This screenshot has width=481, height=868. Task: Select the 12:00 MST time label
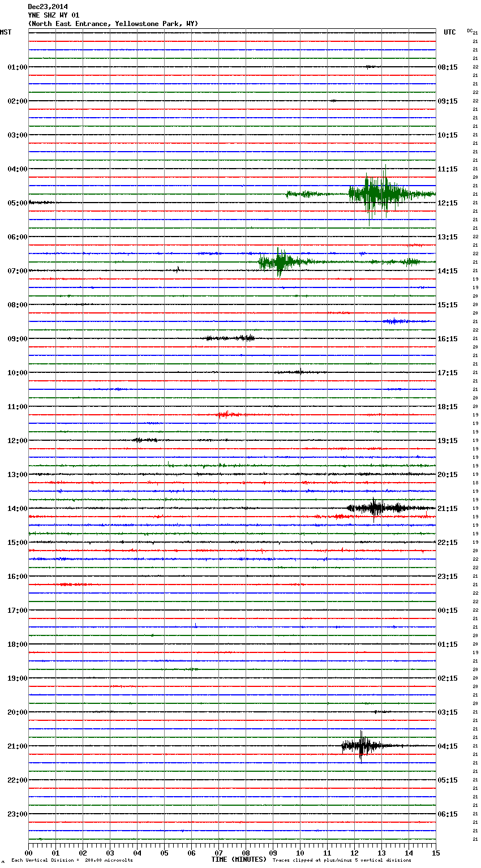click(x=17, y=441)
